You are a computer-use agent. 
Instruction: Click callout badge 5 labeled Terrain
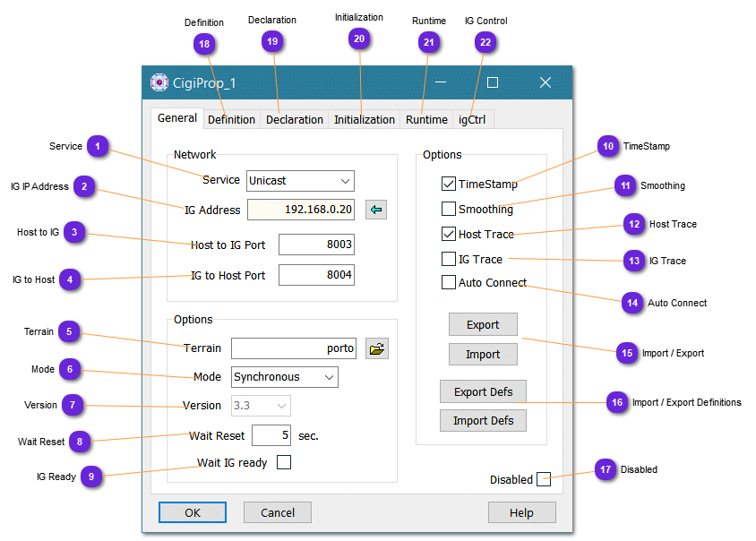pos(68,332)
